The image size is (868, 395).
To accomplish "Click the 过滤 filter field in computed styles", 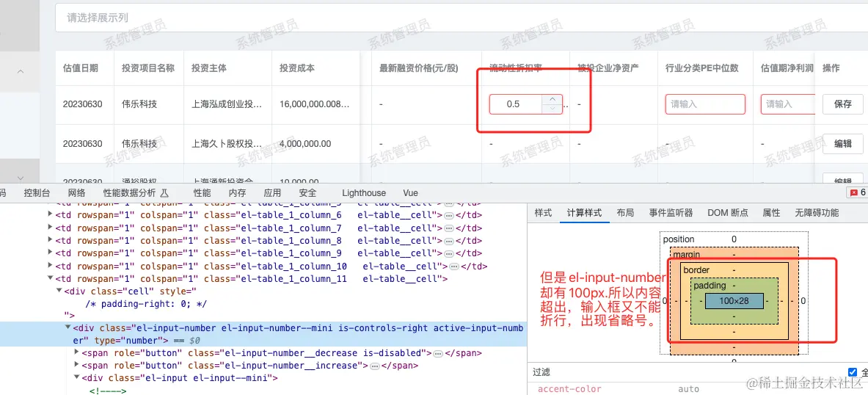I will click(x=687, y=372).
